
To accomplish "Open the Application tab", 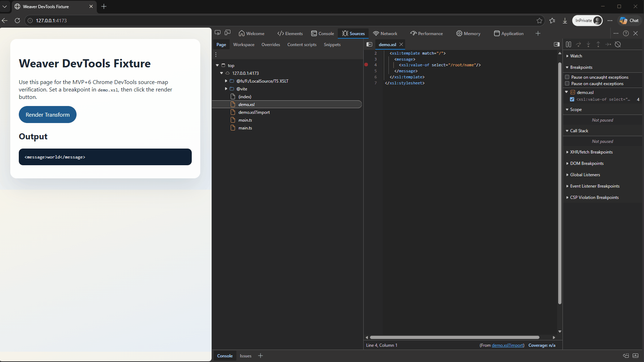I will pos(509,33).
